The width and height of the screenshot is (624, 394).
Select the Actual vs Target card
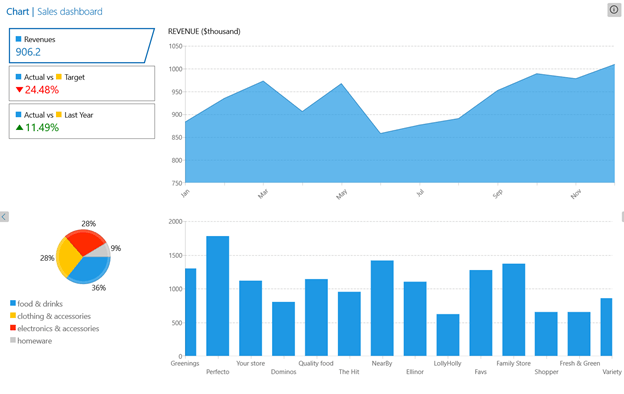point(82,83)
